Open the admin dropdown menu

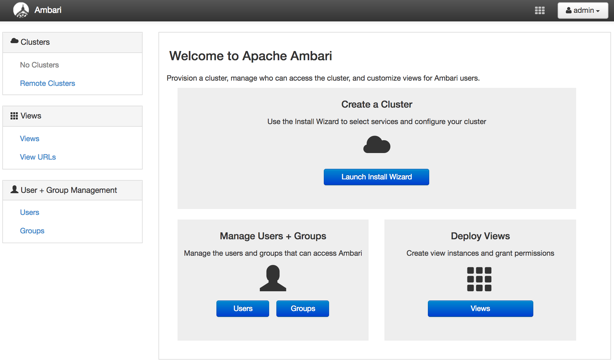[x=583, y=11]
